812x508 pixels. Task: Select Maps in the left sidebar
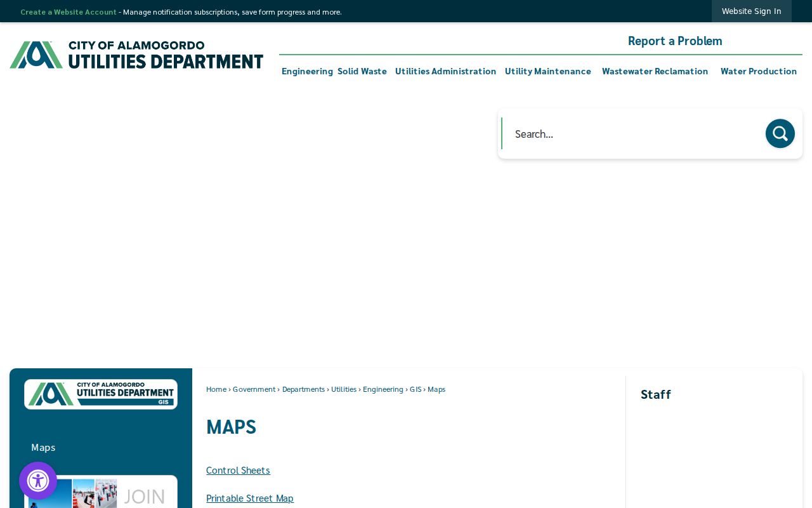click(43, 447)
